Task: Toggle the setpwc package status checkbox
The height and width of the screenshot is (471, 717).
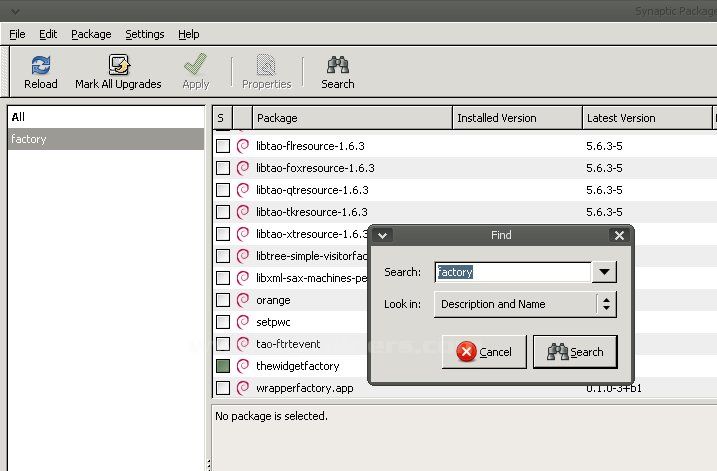Action: pyautogui.click(x=223, y=322)
